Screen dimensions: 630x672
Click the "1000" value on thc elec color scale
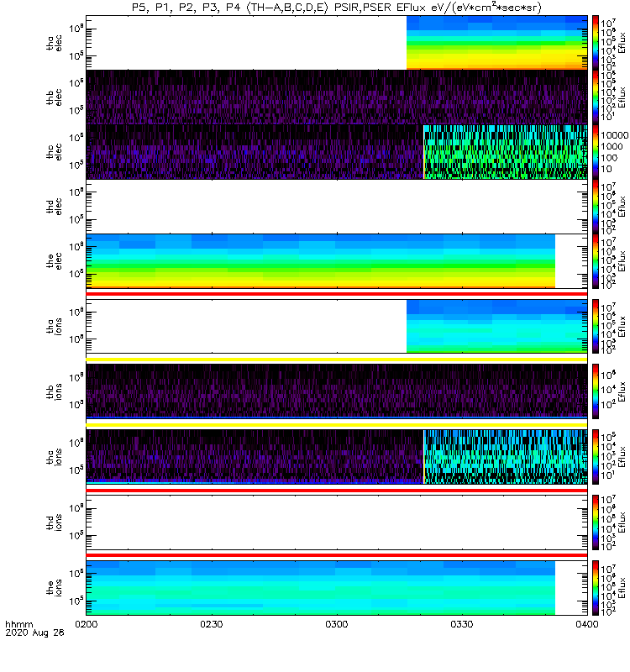[612, 146]
